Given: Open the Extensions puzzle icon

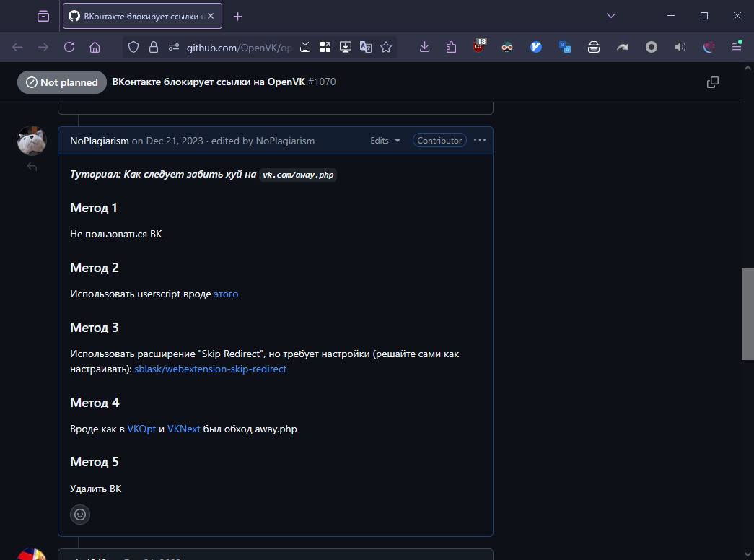Looking at the screenshot, I should point(452,47).
